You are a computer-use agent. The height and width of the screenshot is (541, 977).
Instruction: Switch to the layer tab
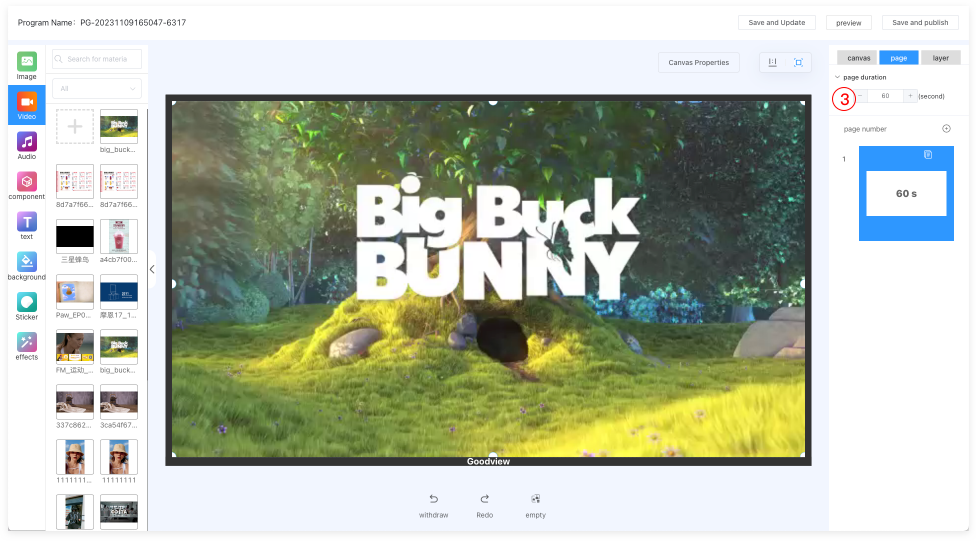(940, 58)
